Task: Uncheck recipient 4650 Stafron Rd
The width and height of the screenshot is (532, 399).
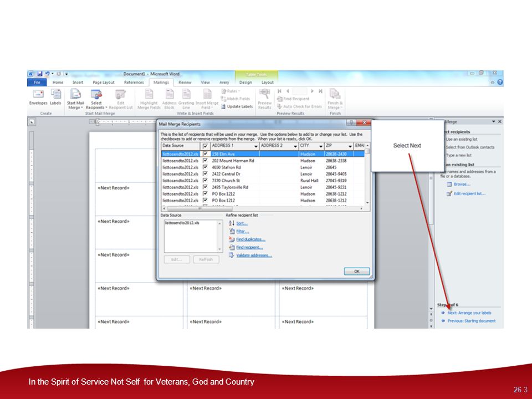Action: click(205, 167)
